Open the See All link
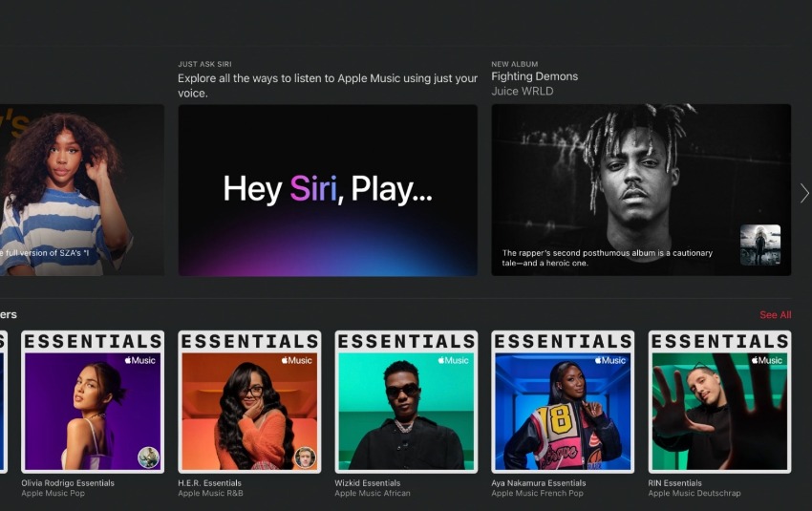 [x=776, y=315]
